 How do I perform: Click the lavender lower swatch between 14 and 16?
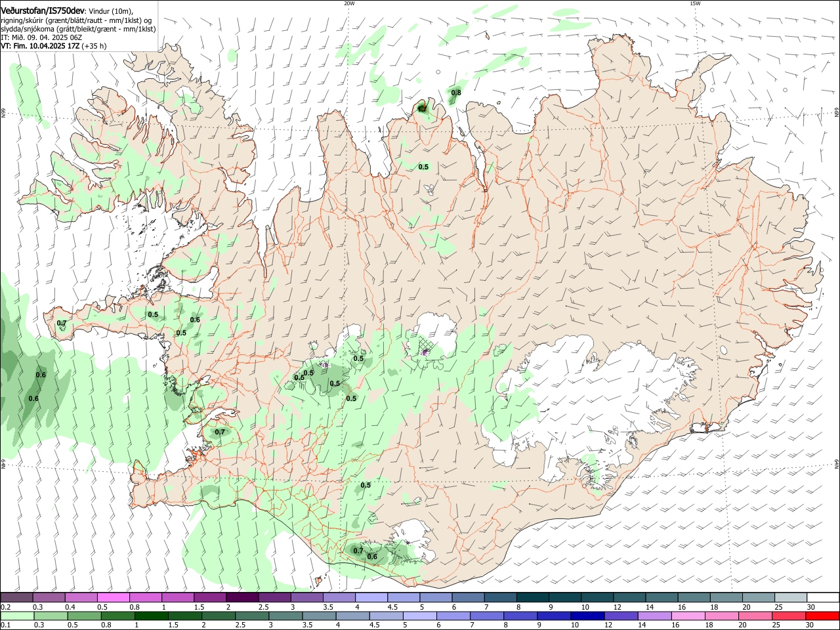tap(654, 616)
